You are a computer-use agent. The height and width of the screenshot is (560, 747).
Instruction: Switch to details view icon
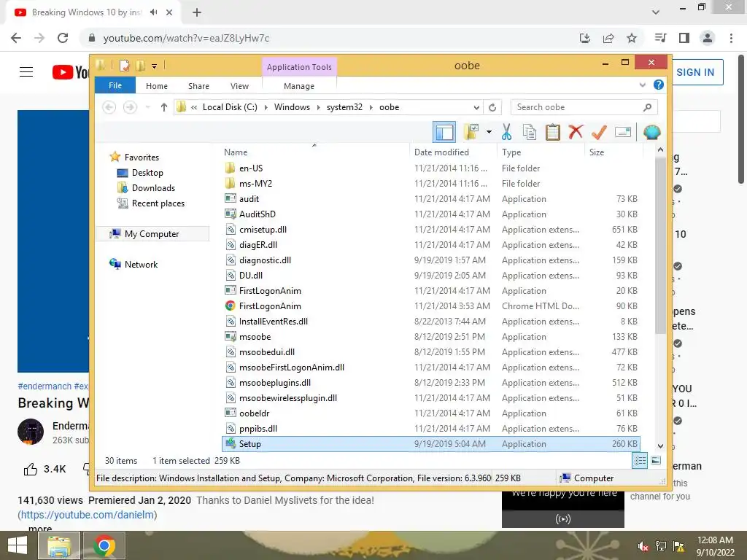pos(640,461)
